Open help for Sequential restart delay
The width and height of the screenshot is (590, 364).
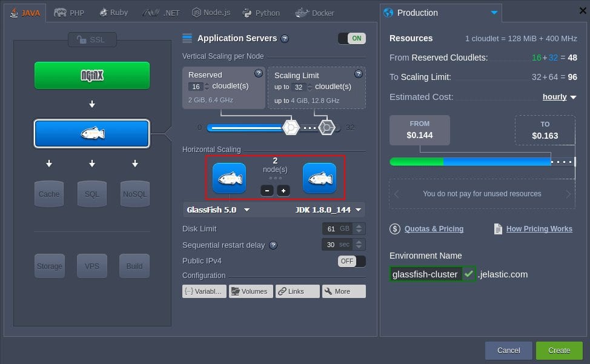pyautogui.click(x=274, y=245)
